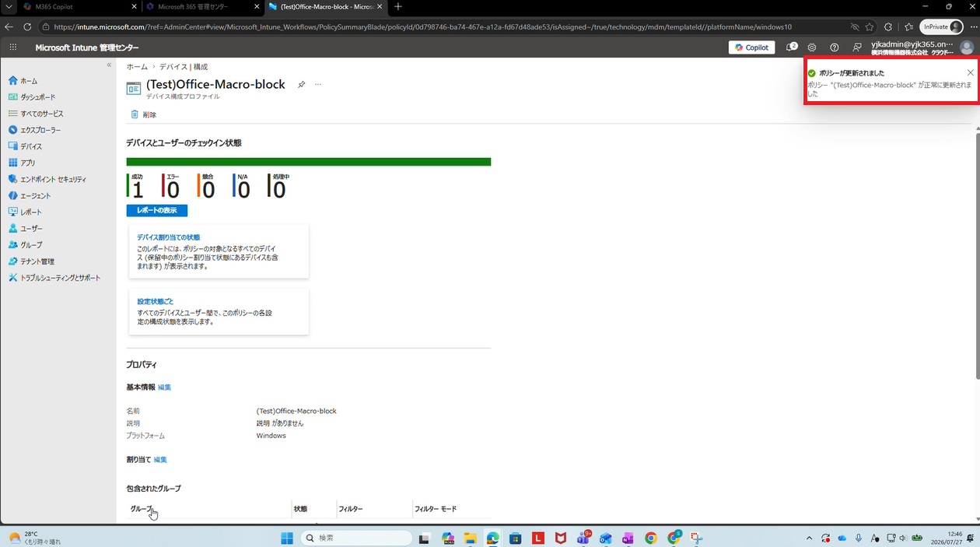
Task: Open All services (すべてのサービス)
Action: click(36, 114)
